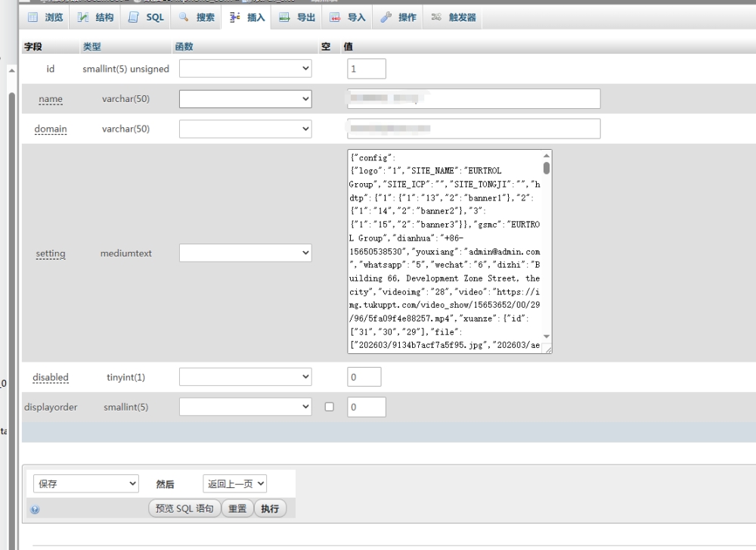Click the 预览 SQL 语句 button
Image resolution: width=756 pixels, height=550 pixels.
coord(184,508)
